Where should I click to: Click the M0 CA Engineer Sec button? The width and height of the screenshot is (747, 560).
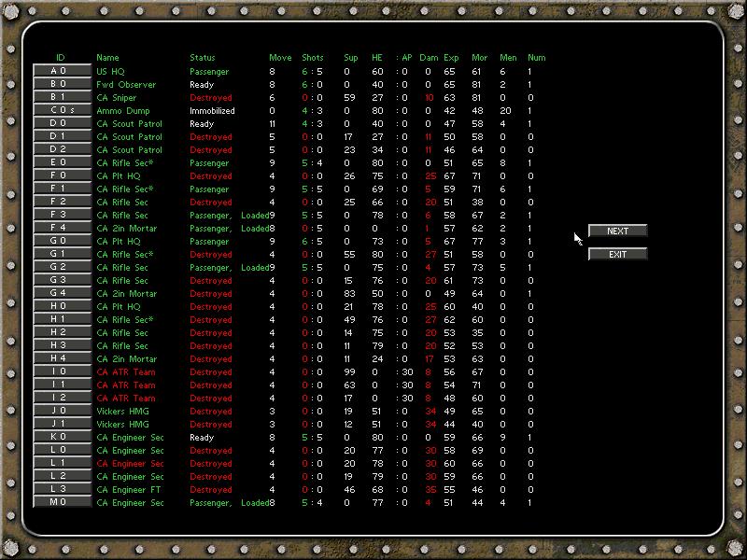click(62, 502)
